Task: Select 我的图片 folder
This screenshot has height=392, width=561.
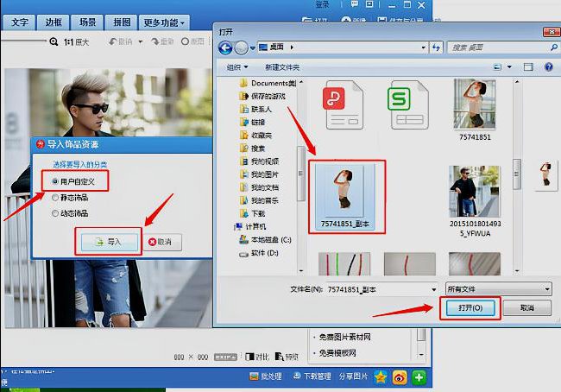Action: click(x=260, y=174)
